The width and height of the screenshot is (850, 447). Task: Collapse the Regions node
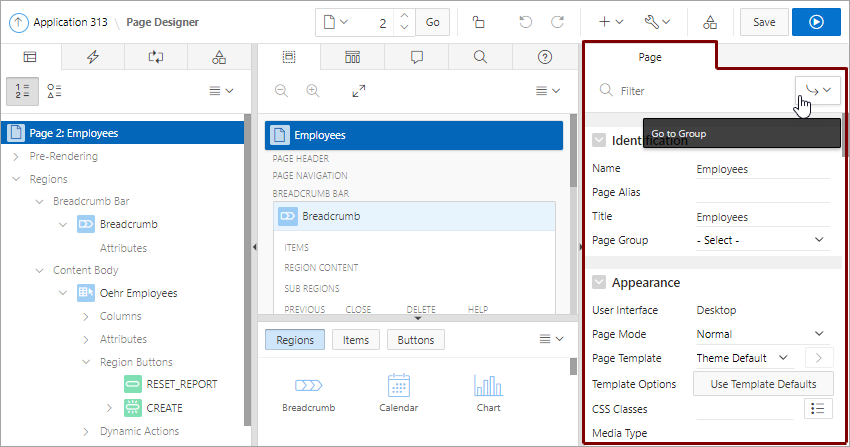click(x=16, y=179)
